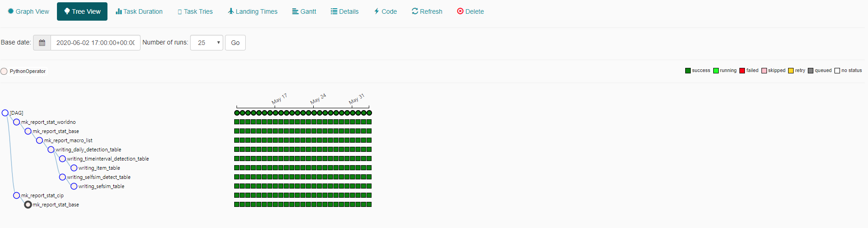The width and height of the screenshot is (868, 228).
Task: Click first task square for mk_report_macro_list
Action: click(x=237, y=140)
